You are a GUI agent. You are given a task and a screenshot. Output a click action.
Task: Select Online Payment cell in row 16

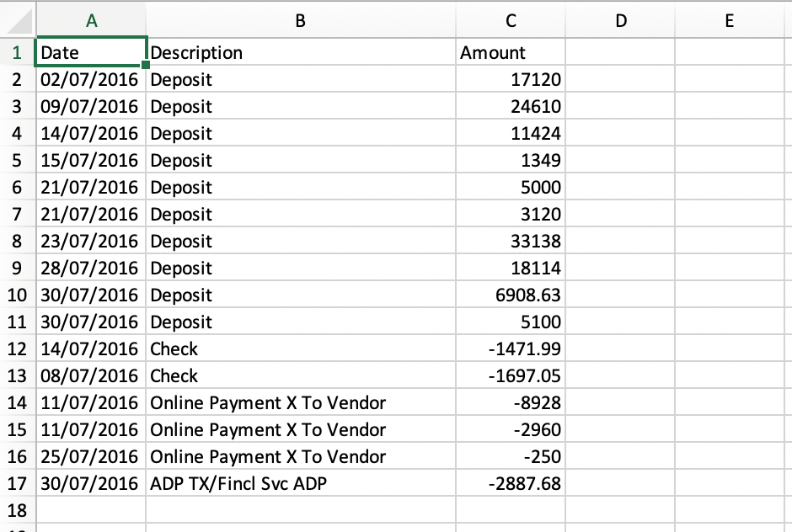click(301, 456)
